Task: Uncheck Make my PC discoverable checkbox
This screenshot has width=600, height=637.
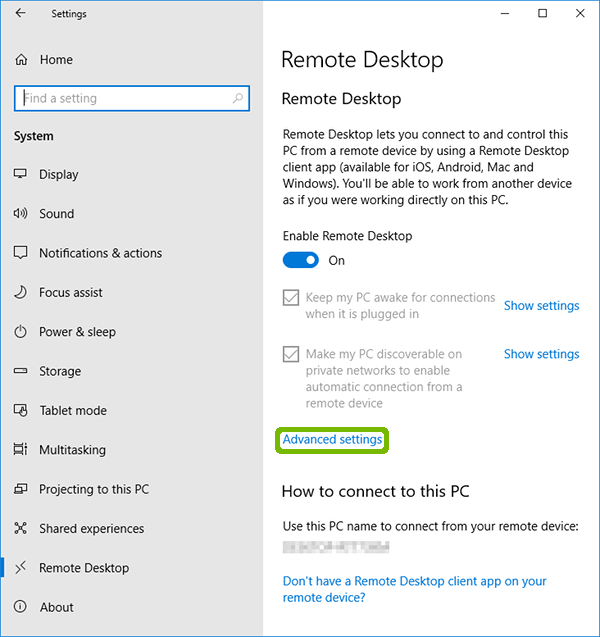Action: coord(291,354)
